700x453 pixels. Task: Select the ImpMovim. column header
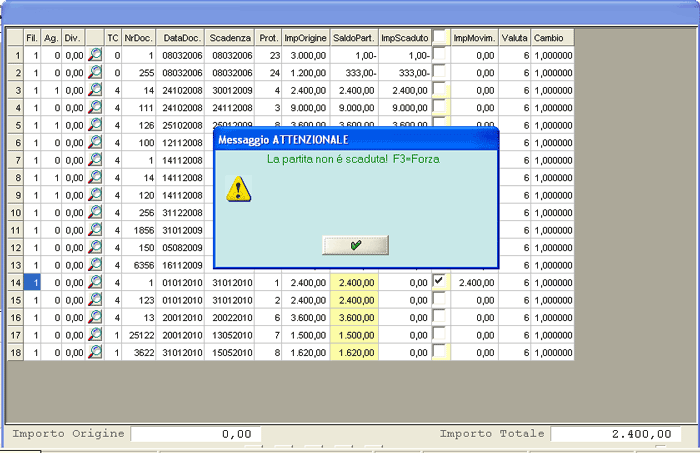click(x=475, y=38)
